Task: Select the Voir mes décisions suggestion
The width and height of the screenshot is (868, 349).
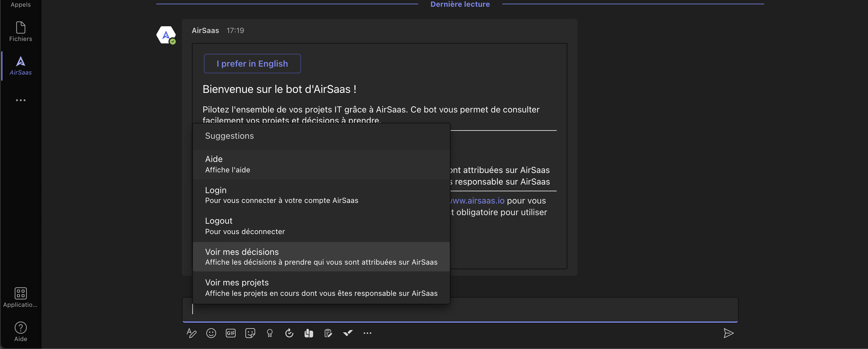Action: [321, 256]
